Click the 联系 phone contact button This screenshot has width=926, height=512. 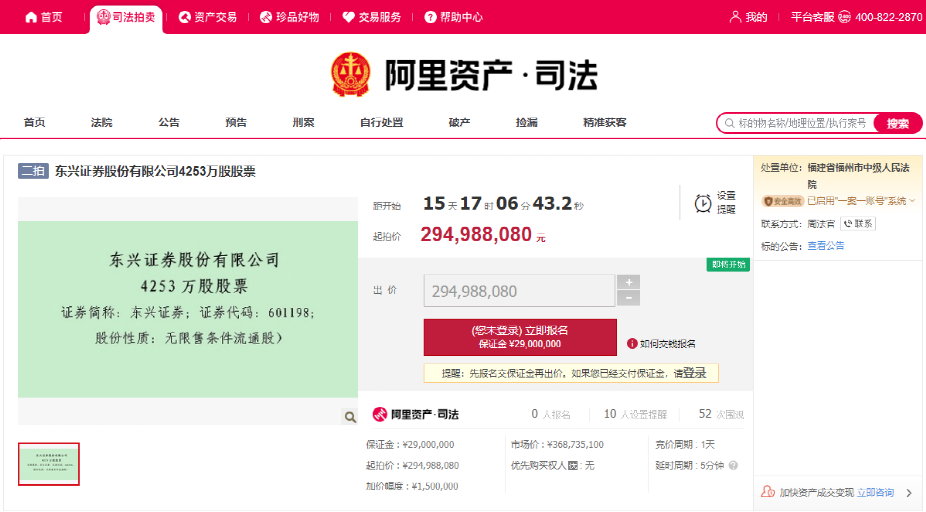tap(858, 224)
